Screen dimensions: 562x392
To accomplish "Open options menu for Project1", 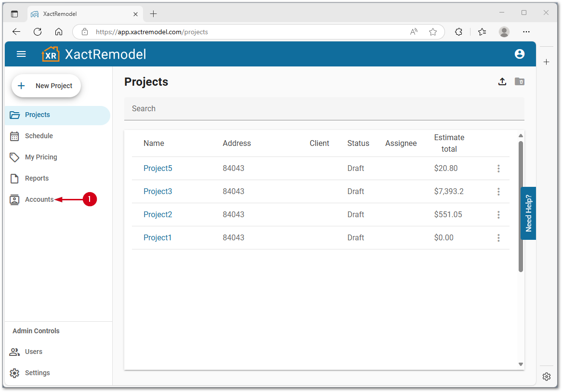I will pos(498,238).
